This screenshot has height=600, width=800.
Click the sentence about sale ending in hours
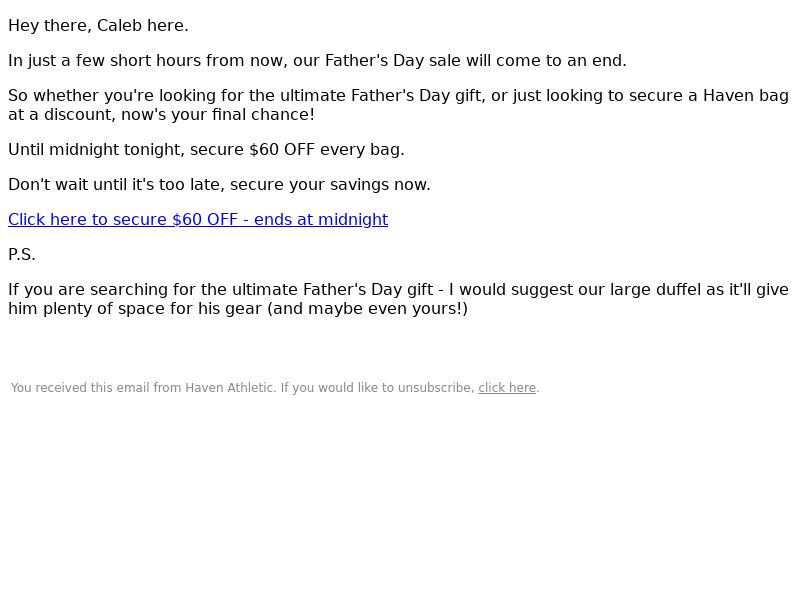click(317, 61)
